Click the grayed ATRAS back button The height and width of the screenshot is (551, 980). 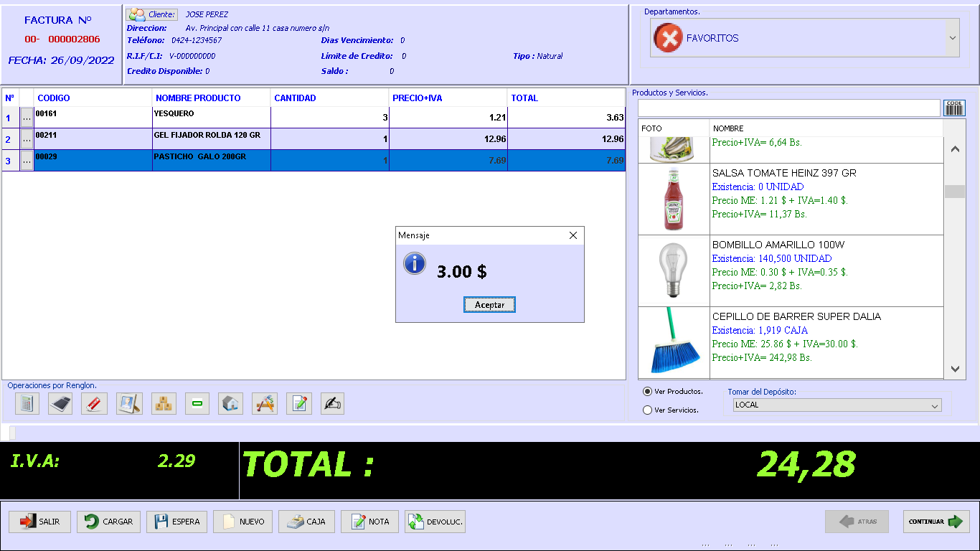tap(857, 522)
